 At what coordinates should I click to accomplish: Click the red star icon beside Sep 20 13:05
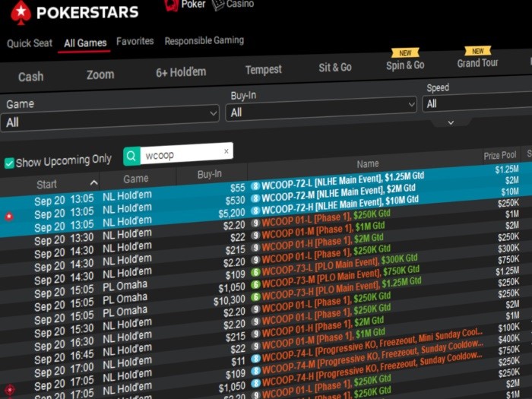[9, 216]
